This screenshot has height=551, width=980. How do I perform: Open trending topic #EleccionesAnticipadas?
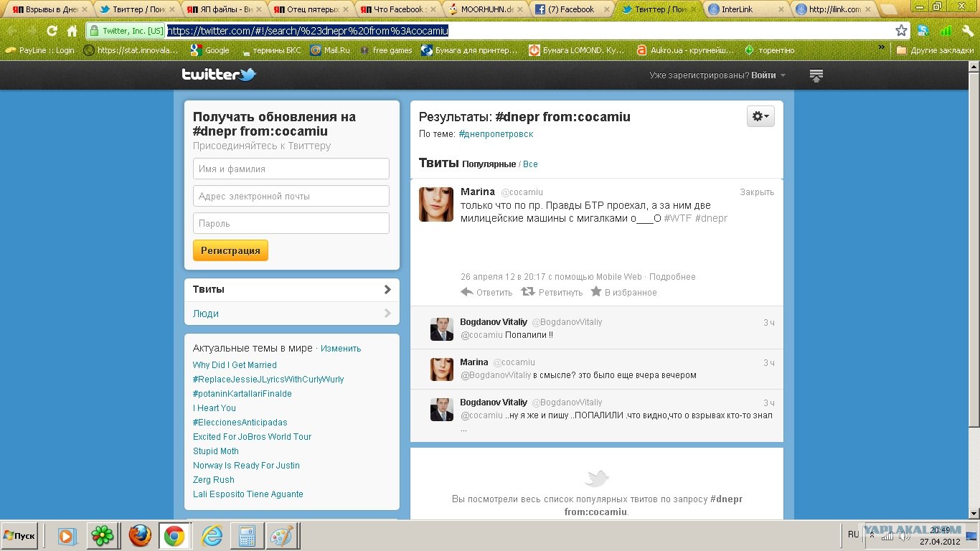click(240, 423)
